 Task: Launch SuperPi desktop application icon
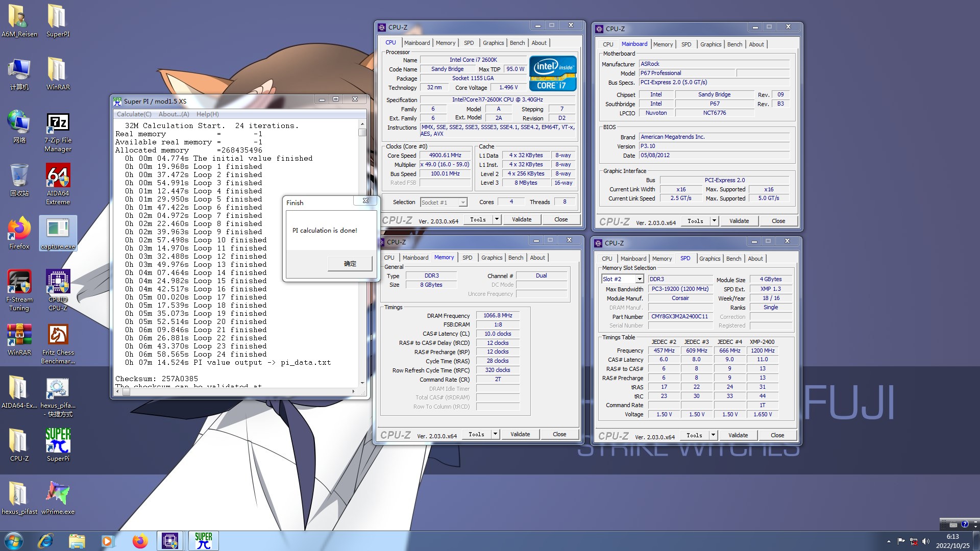point(58,445)
